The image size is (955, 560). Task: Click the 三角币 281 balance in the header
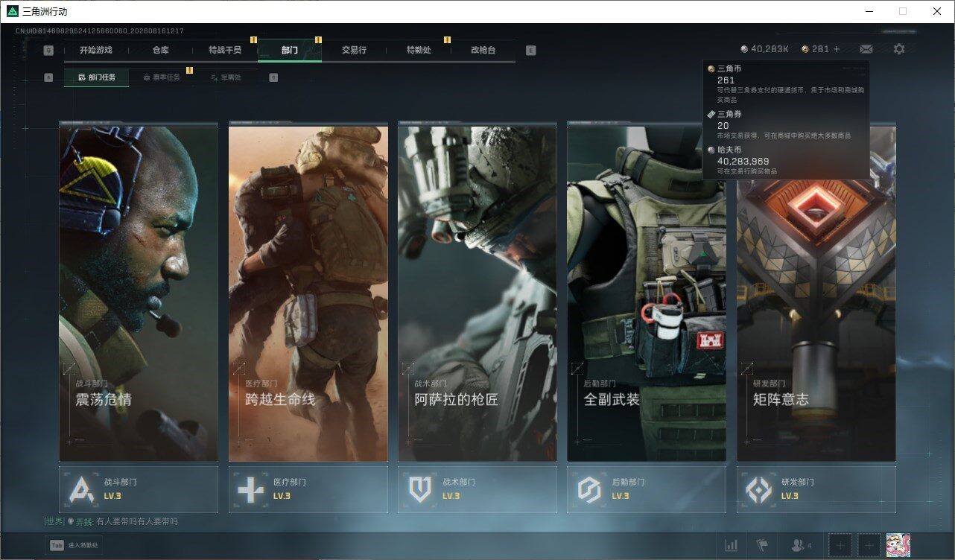pyautogui.click(x=816, y=49)
